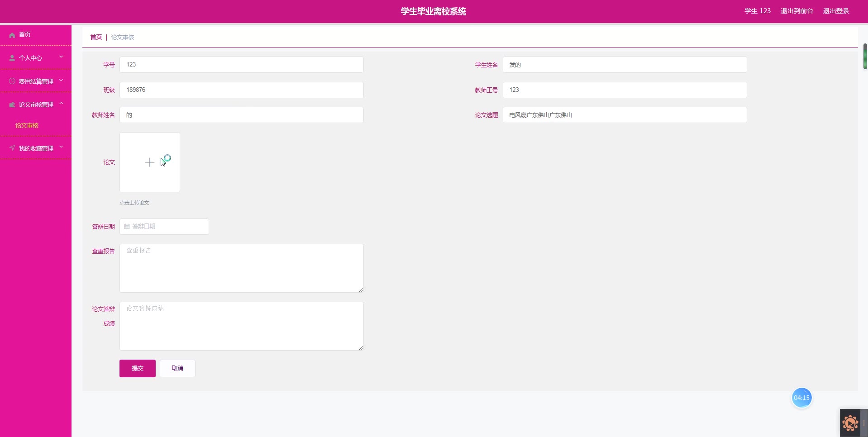Click the 查重报告 text area
Screen dimensions: 868x437
coord(242,268)
